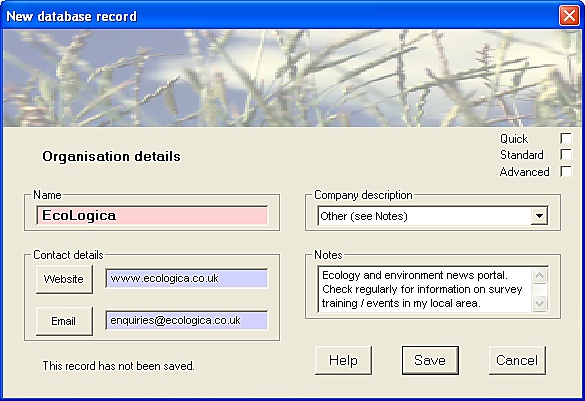Open the Company description dropdown arrow
Viewport: 585px width, 401px height.
pos(539,216)
